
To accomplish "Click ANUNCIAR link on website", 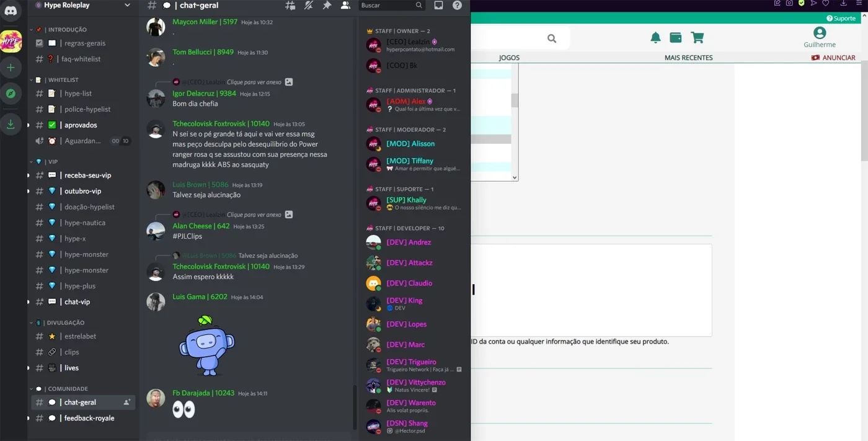I will tap(833, 58).
